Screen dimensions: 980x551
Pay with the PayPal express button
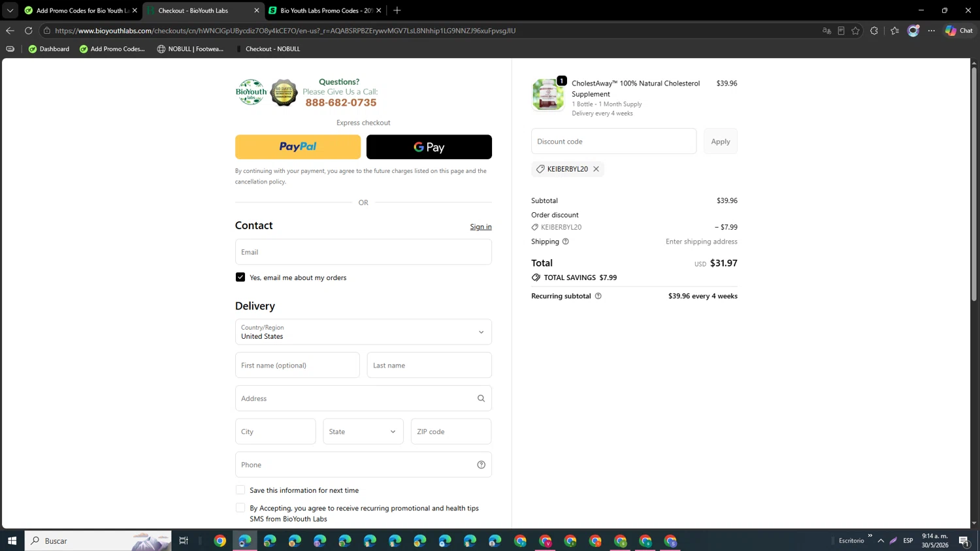[297, 147]
